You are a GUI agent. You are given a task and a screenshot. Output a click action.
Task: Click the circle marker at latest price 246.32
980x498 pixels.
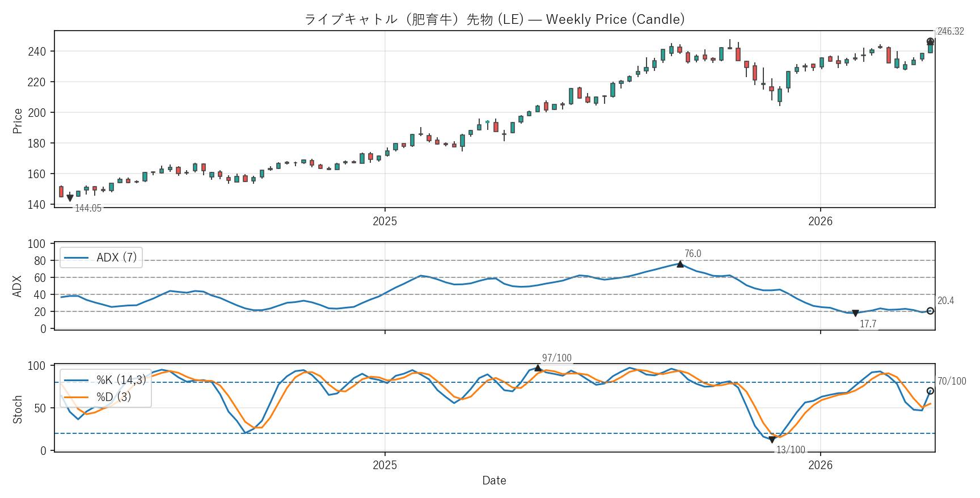pos(930,41)
